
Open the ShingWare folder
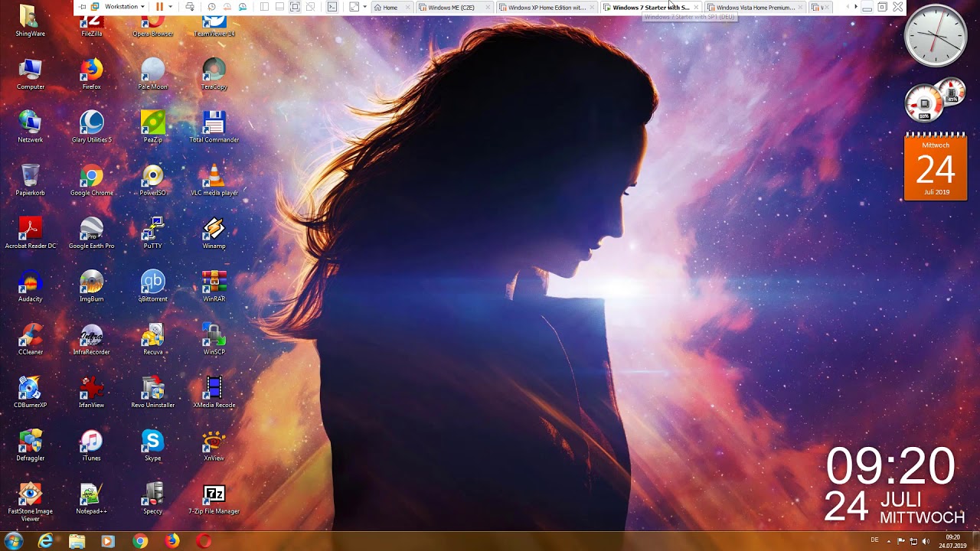point(30,21)
